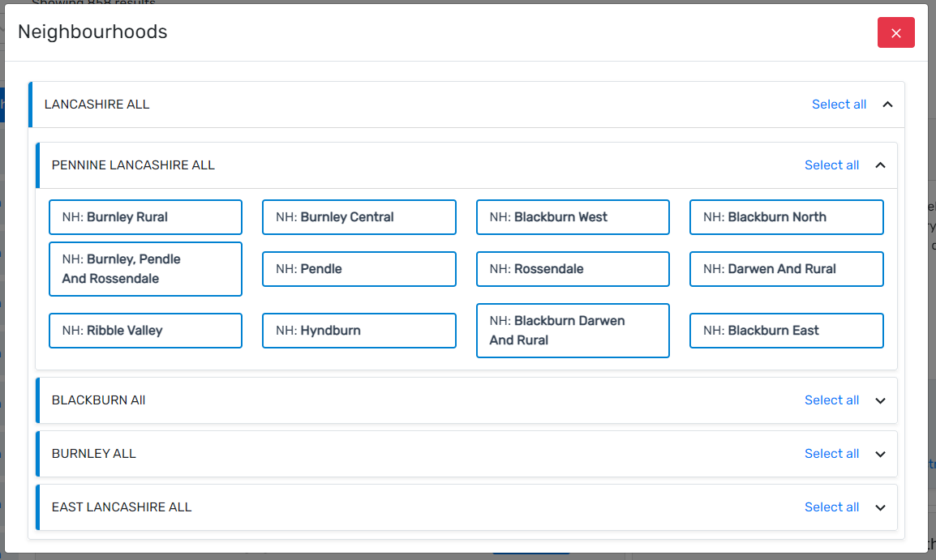Select the Ribble Valley neighbourhood
Screen dimensions: 936x560
coord(145,331)
